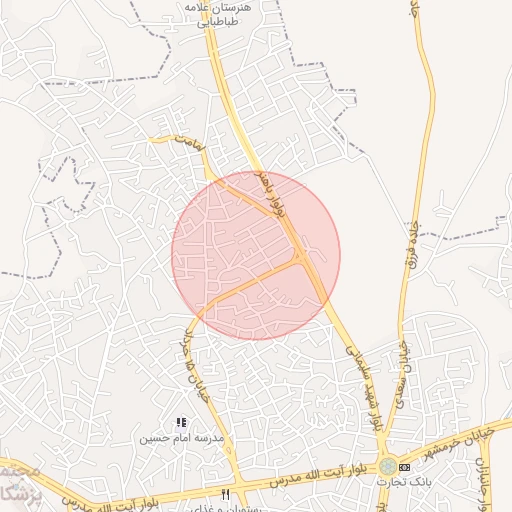Open the هنرستان علامه طباطبایی label
Image resolution: width=512 pixels, height=512 pixels.
tap(217, 14)
